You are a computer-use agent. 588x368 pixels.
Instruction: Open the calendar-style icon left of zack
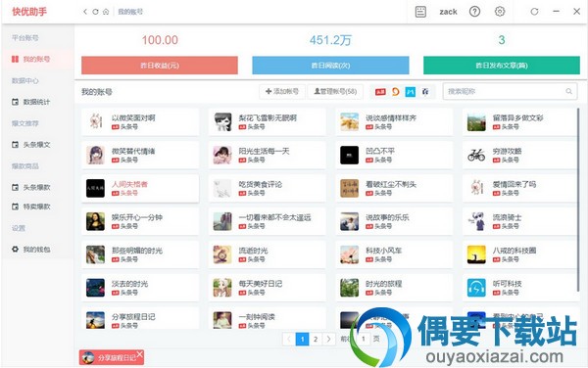pyautogui.click(x=420, y=12)
